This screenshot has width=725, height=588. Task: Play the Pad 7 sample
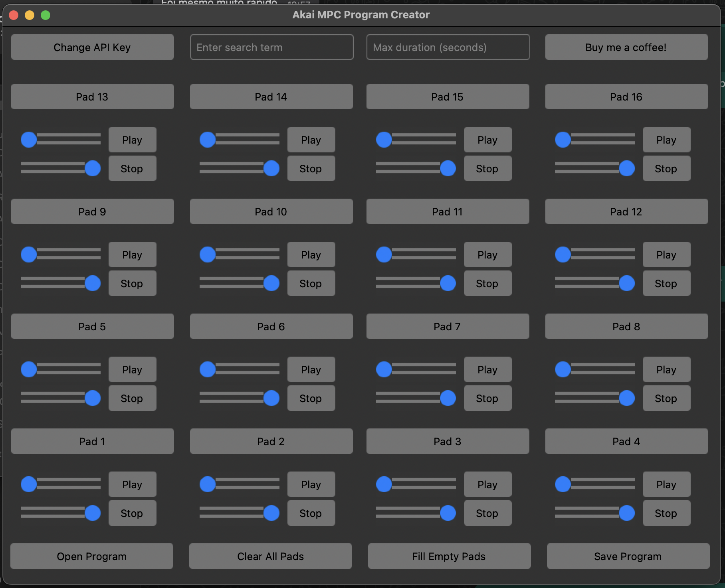coord(487,369)
